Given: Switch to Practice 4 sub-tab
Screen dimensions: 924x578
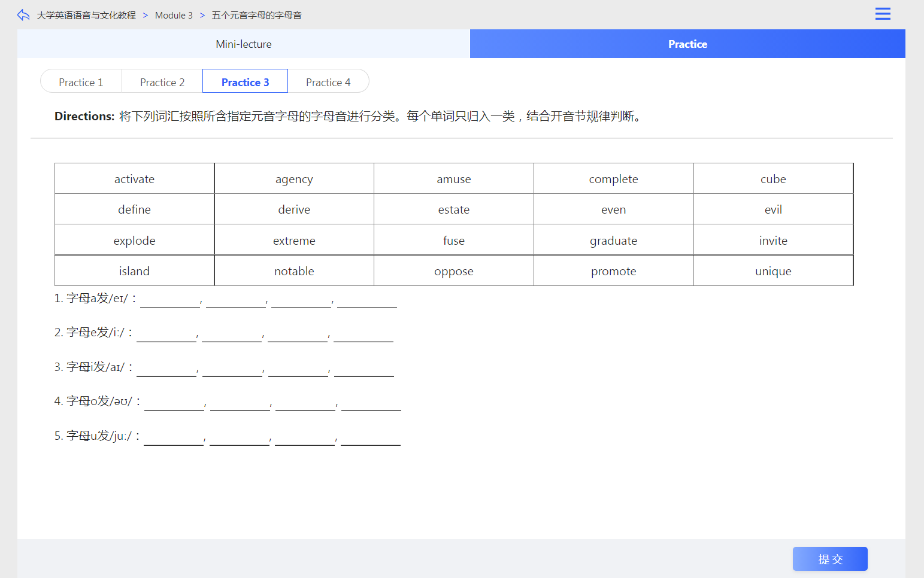Looking at the screenshot, I should [x=328, y=82].
